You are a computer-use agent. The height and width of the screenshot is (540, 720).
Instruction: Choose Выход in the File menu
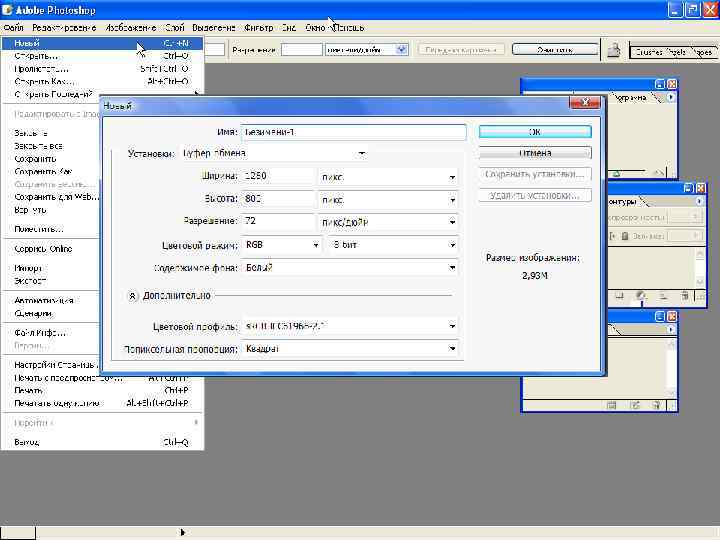pos(101,442)
